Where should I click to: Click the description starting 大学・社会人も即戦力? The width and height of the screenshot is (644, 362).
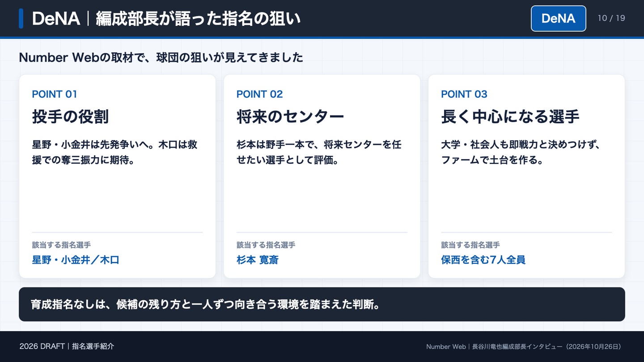521,152
